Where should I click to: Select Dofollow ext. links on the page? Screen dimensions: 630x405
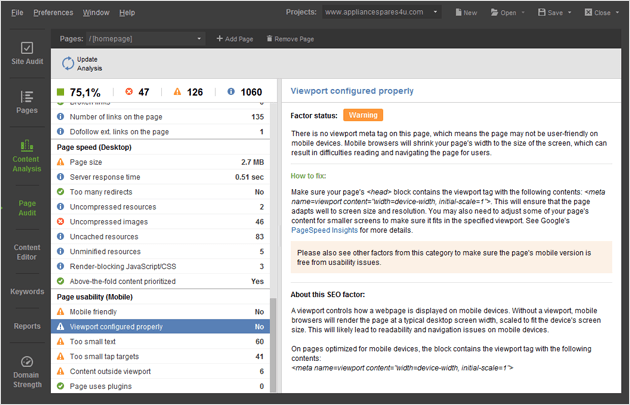160,131
